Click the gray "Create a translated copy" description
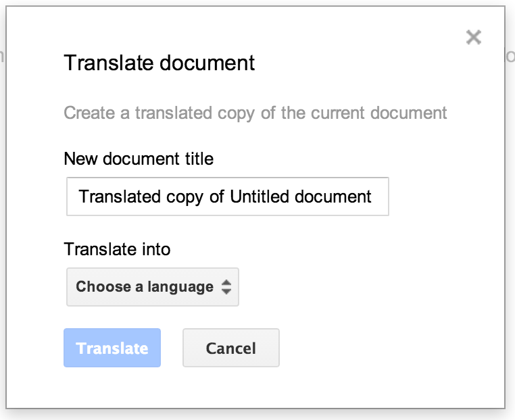The height and width of the screenshot is (420, 515). tap(255, 112)
